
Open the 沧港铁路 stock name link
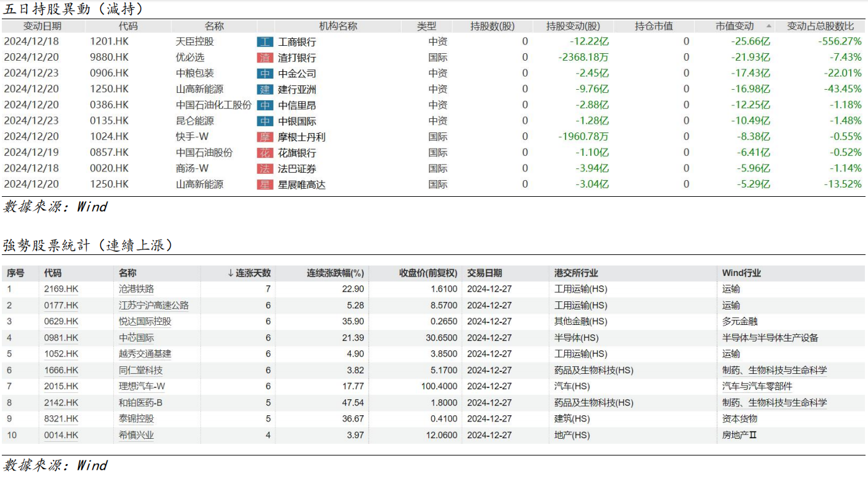click(136, 289)
